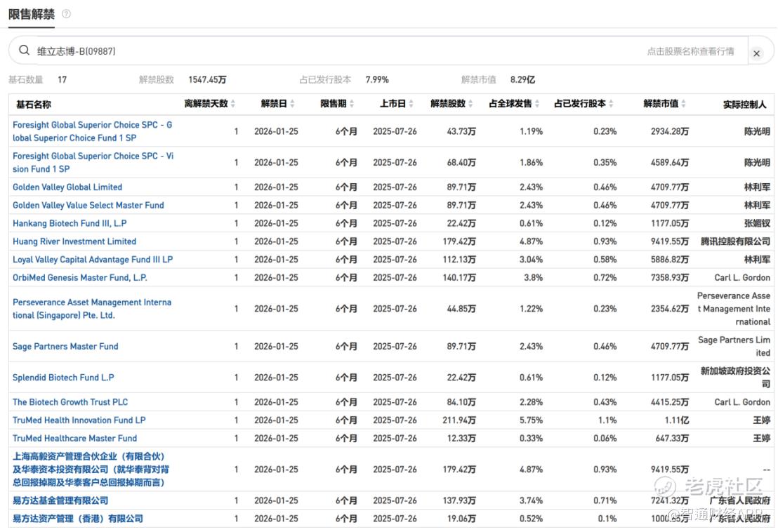Open The Biotech Growth Trust PLC
This screenshot has width=778, height=532.
[70, 402]
